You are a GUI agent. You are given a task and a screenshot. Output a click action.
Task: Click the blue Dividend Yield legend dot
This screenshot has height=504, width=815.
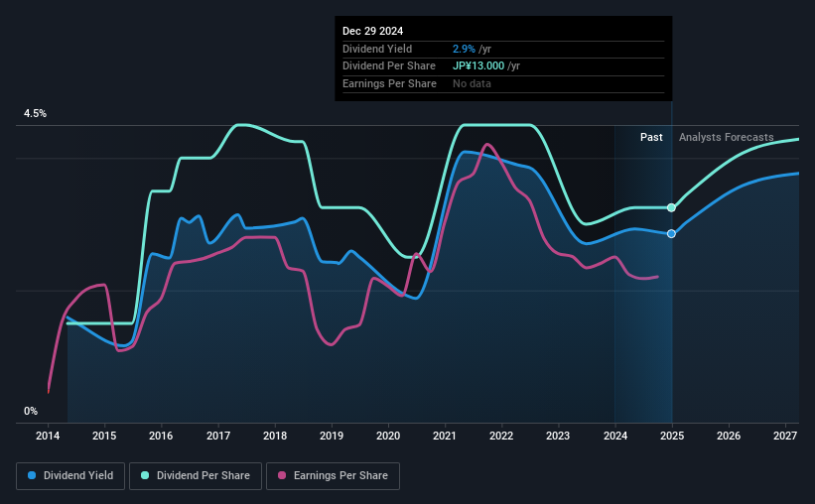tap(32, 475)
